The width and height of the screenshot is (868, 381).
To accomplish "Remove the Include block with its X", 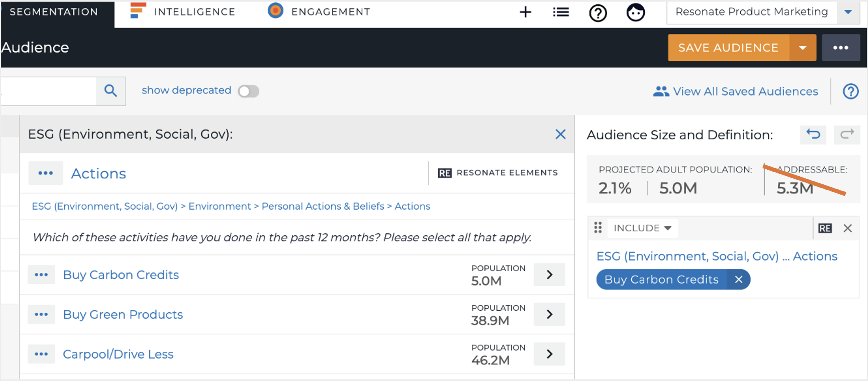I will pos(848,228).
